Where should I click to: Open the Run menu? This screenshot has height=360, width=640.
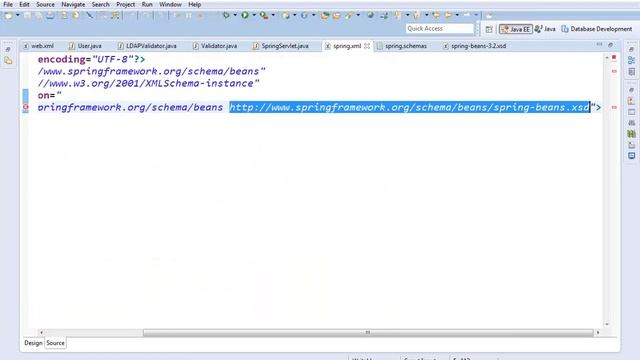[x=147, y=4]
